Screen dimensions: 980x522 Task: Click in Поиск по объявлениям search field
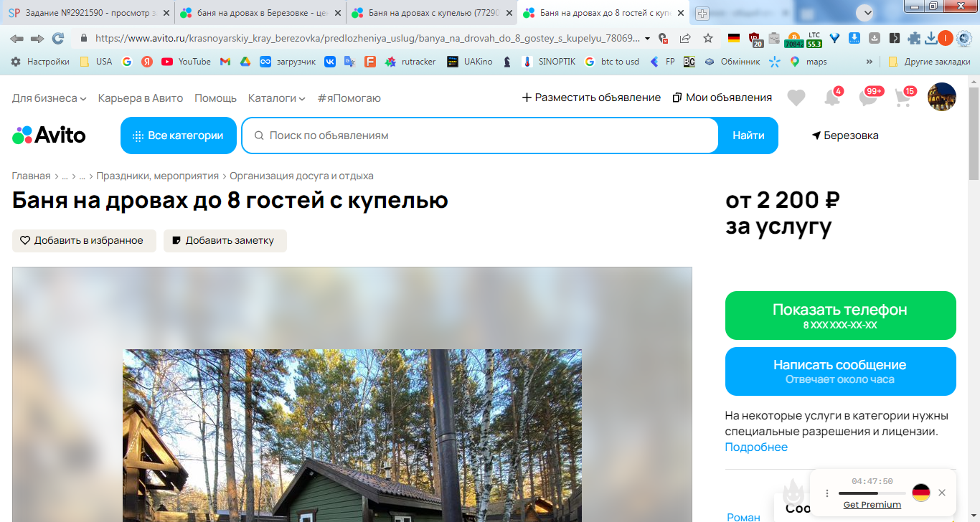(x=480, y=136)
